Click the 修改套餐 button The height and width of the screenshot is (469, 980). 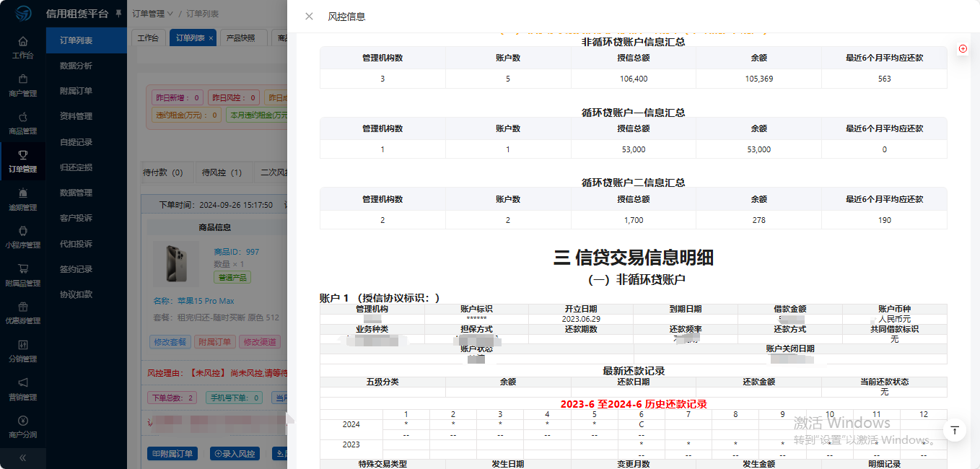point(170,342)
